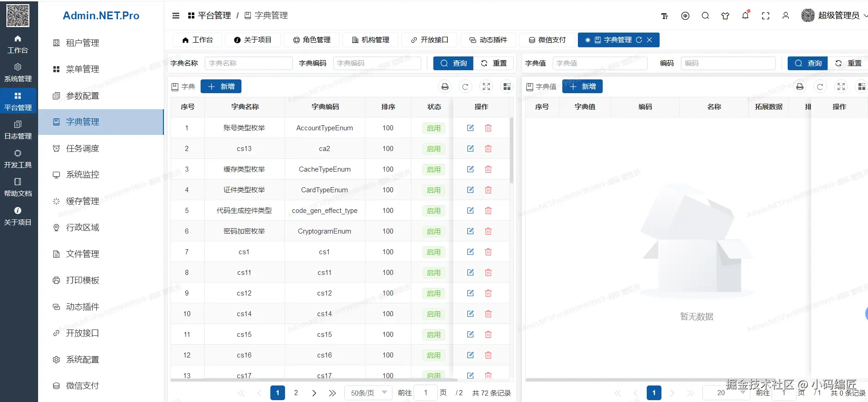Select 菜单管理 in the submenu

point(101,69)
